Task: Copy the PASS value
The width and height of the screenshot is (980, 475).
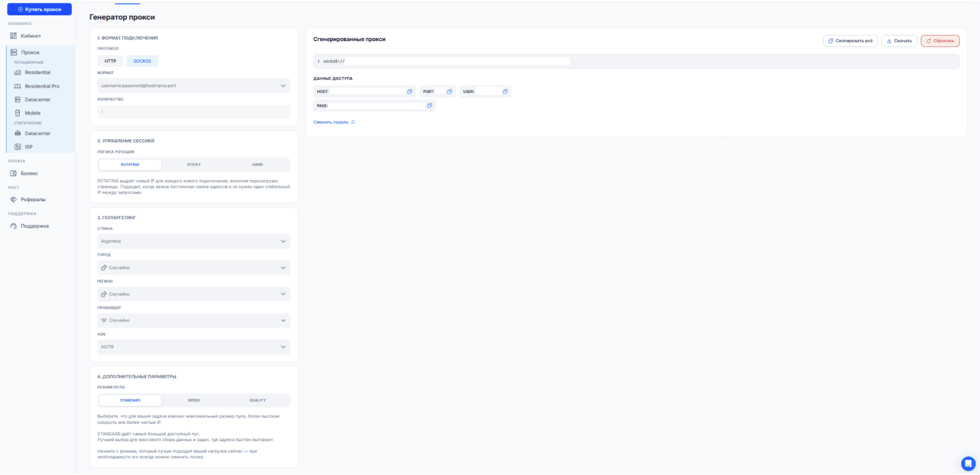Action: pyautogui.click(x=429, y=106)
